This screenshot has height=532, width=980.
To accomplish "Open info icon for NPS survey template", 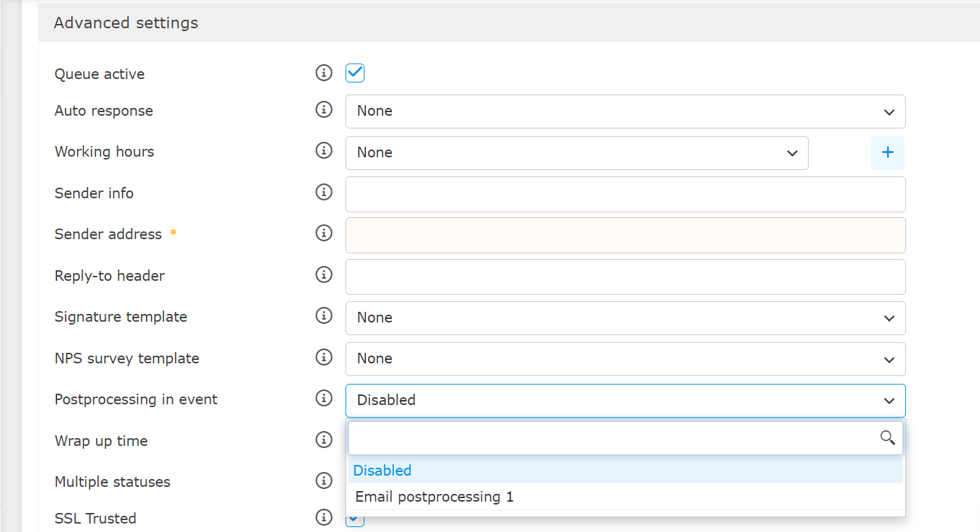I will 324,357.
